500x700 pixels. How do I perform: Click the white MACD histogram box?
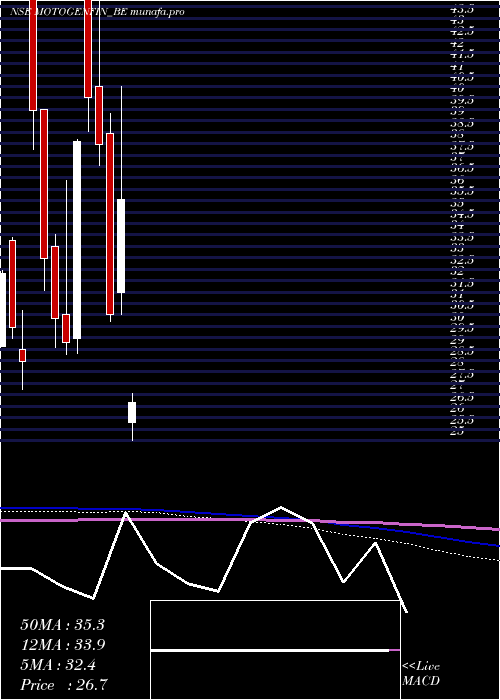coord(275,650)
